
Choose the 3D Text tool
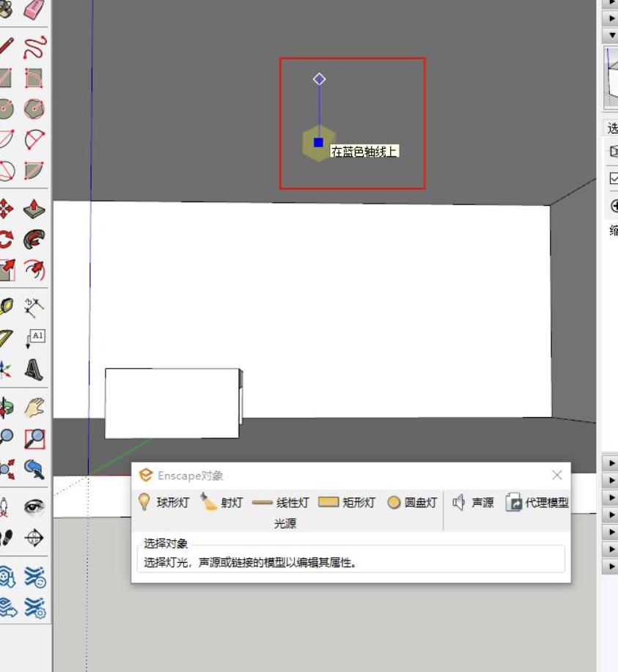tap(34, 369)
